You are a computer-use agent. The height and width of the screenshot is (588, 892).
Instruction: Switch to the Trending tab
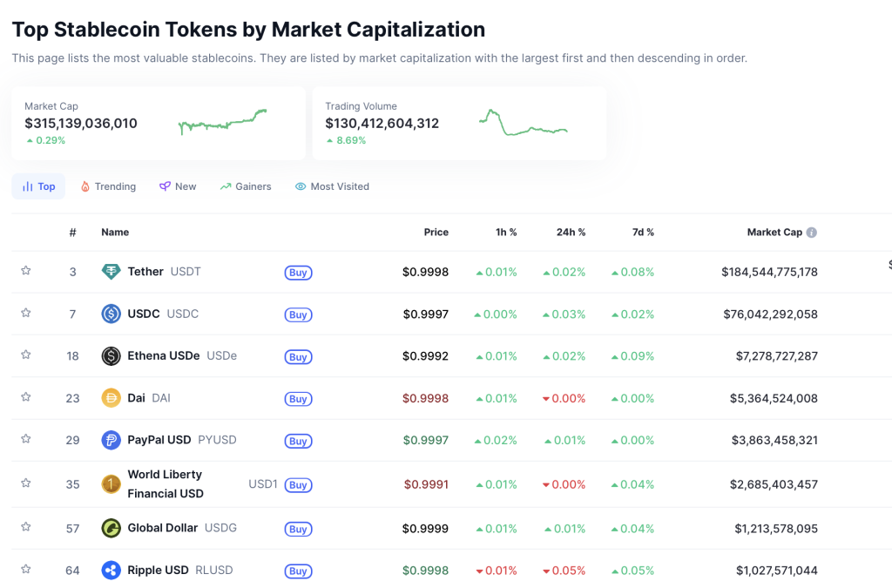(x=108, y=186)
